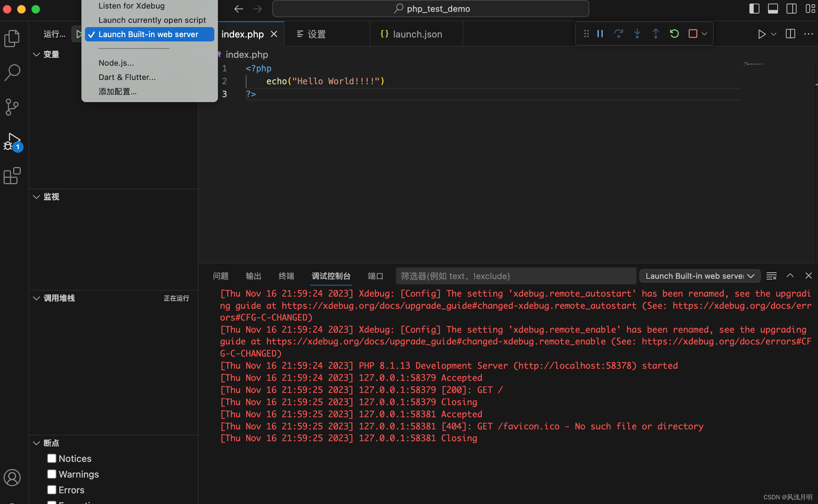Viewport: 818px width, 504px height.
Task: Split the editor window
Action: click(790, 34)
